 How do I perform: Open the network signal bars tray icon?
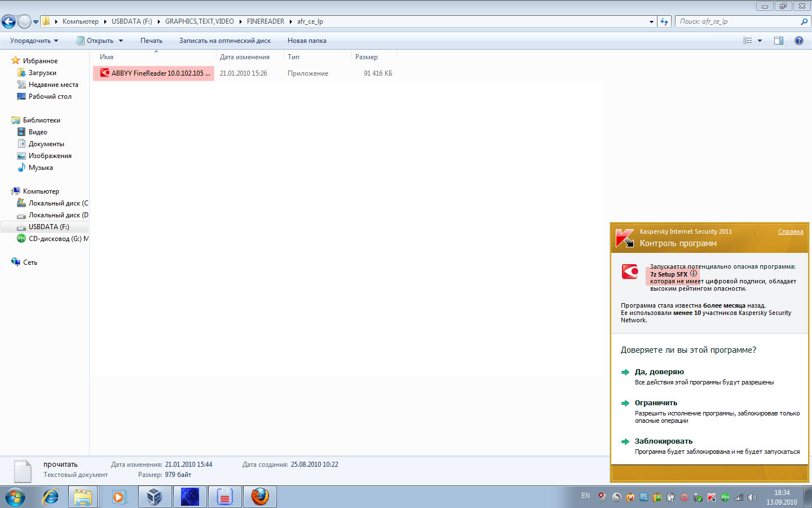coord(739,497)
